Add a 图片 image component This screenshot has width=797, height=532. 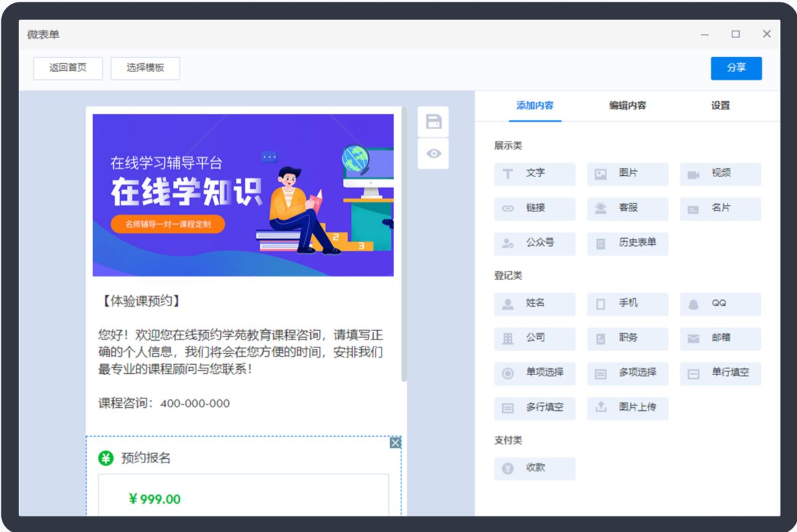627,174
